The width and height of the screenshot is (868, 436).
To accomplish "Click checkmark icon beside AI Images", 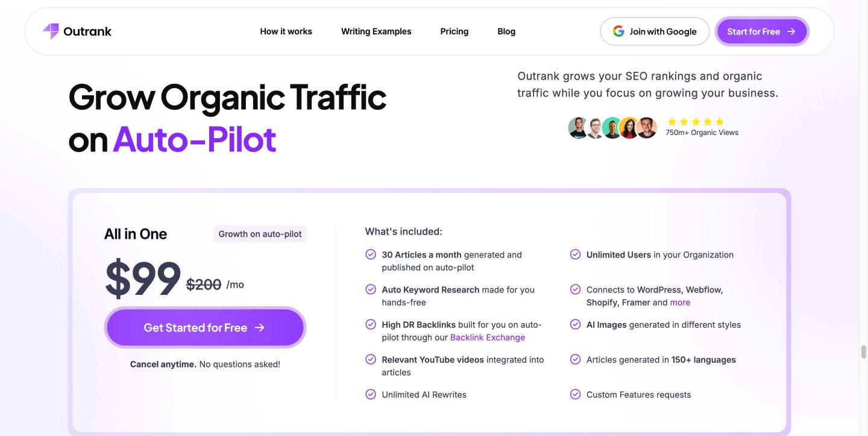I will tap(576, 324).
